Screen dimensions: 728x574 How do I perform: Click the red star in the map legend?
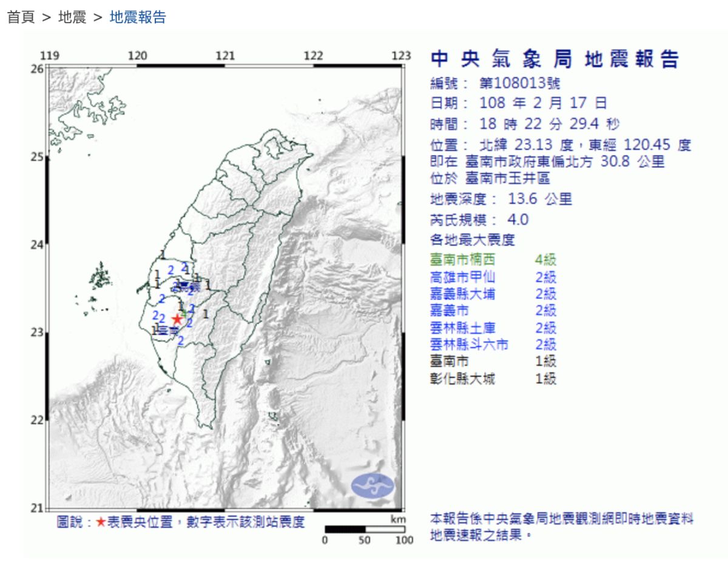(x=101, y=522)
